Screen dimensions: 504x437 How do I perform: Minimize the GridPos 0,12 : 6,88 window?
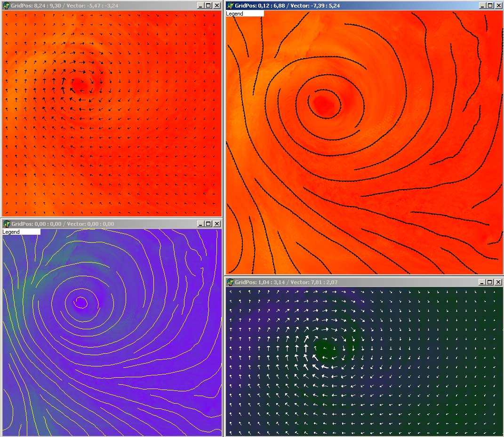[483, 6]
